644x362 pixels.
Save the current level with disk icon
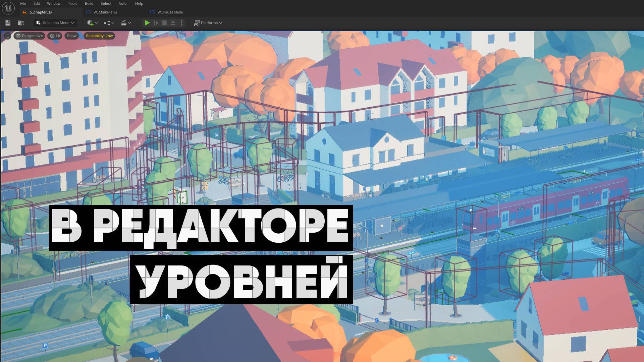[x=8, y=23]
